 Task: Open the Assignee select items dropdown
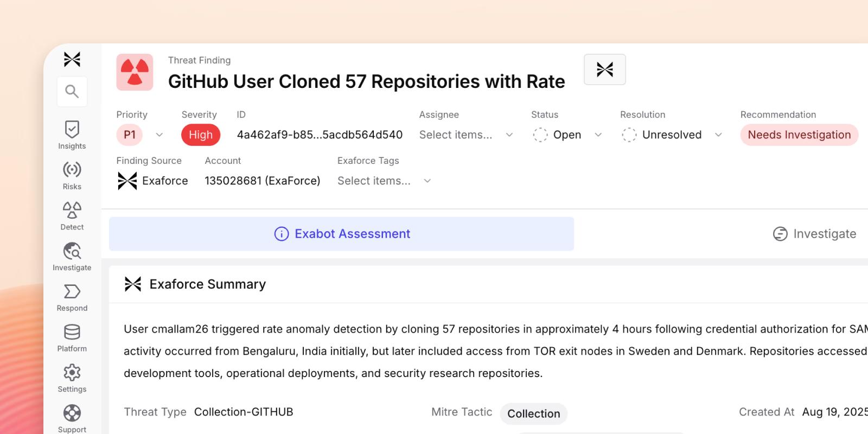point(467,135)
